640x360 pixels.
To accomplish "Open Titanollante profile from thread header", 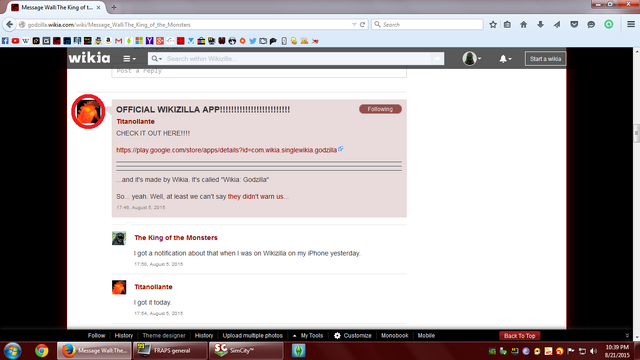I will 136,121.
